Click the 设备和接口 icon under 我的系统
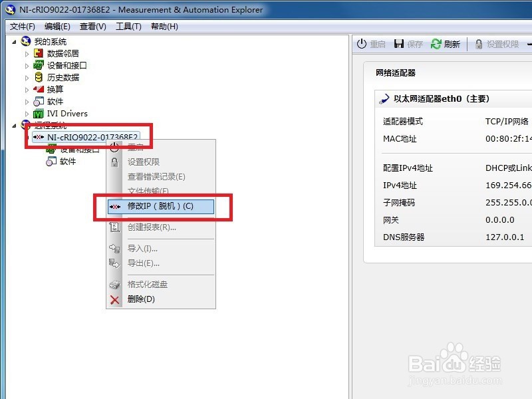Viewport: 532px width, 399px height. pos(39,65)
